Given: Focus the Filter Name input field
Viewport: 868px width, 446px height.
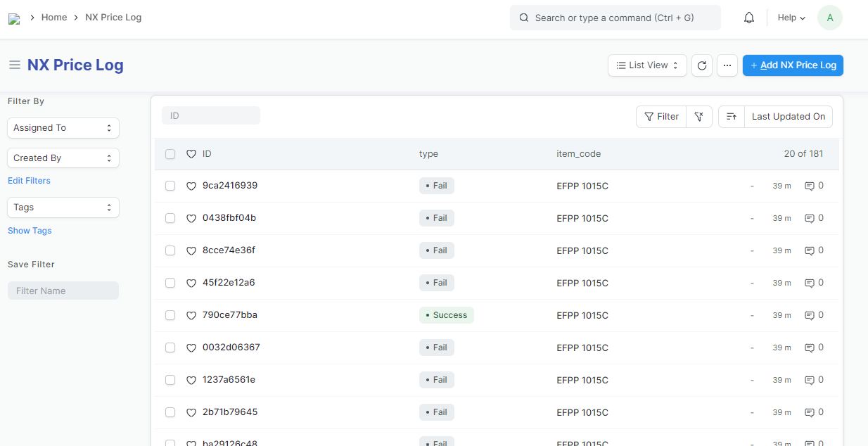Looking at the screenshot, I should click(x=63, y=291).
